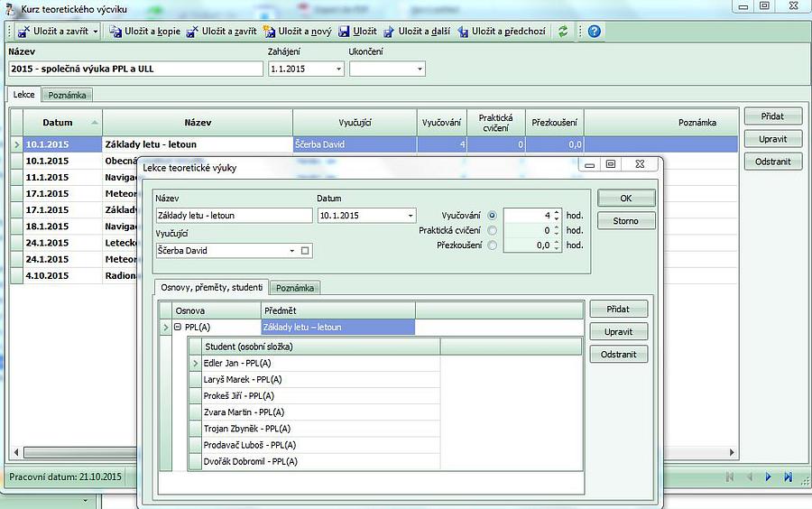
Task: Open the Vyučující dropdown with Ščerba David
Action: (x=291, y=251)
